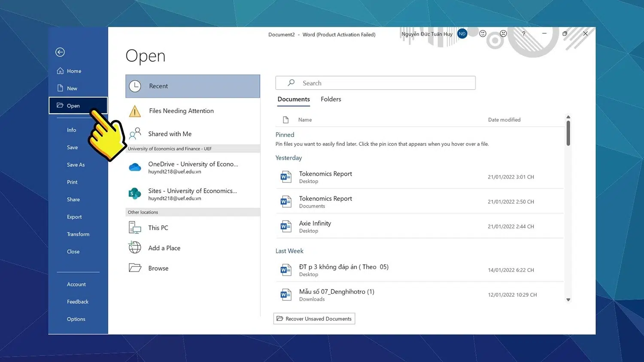Image resolution: width=644 pixels, height=362 pixels.
Task: Open the Axie Infinity document
Action: tap(419, 226)
